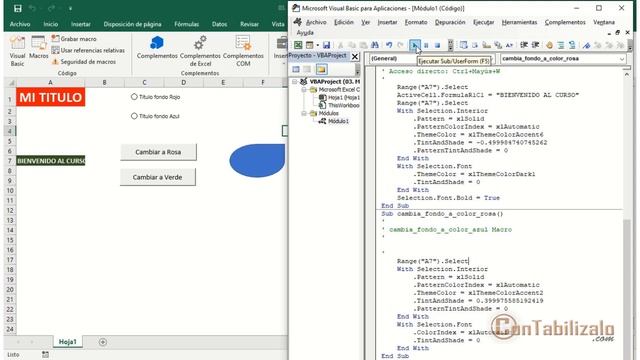Open Depuración menu in VBA editor
Image resolution: width=640 pixels, height=360 pixels.
click(x=450, y=22)
